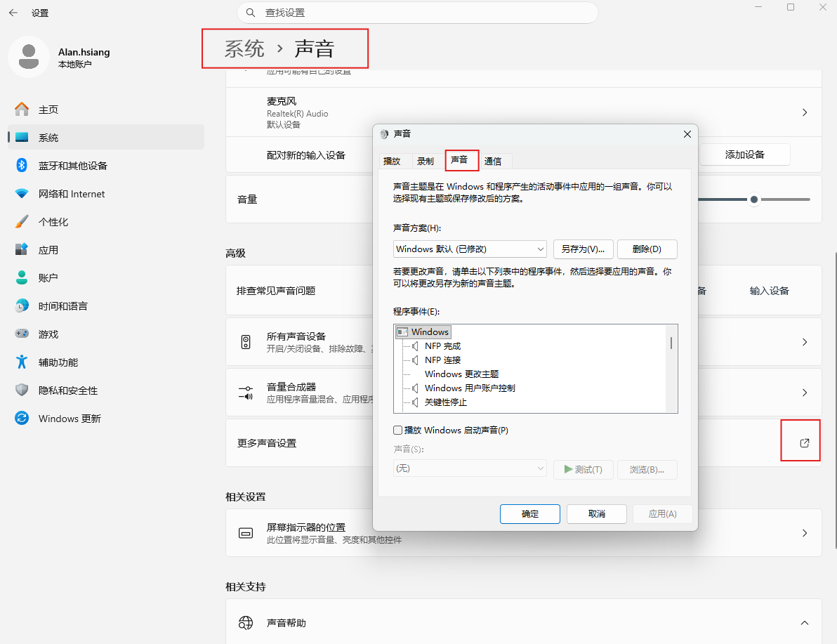Select the Windows root in program events
This screenshot has width=837, height=644.
pyautogui.click(x=424, y=332)
